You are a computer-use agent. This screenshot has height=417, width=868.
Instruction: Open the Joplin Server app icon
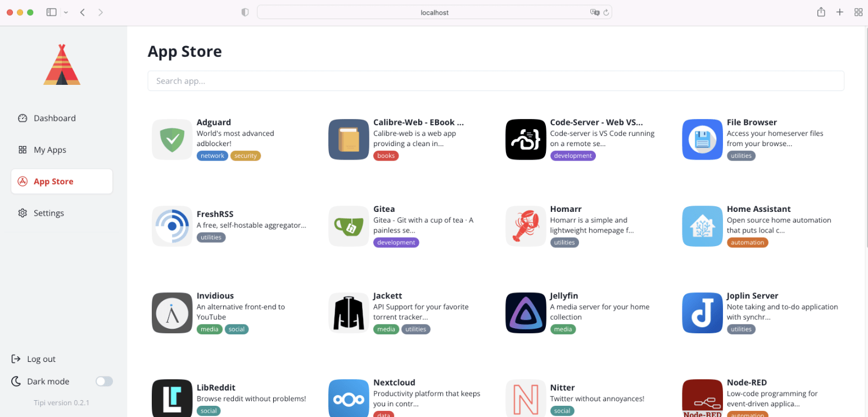point(702,313)
